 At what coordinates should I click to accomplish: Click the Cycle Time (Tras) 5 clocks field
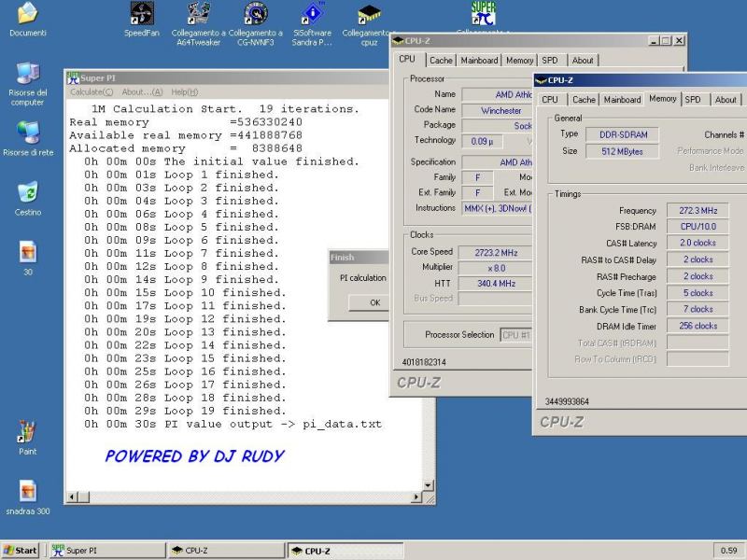[698, 293]
